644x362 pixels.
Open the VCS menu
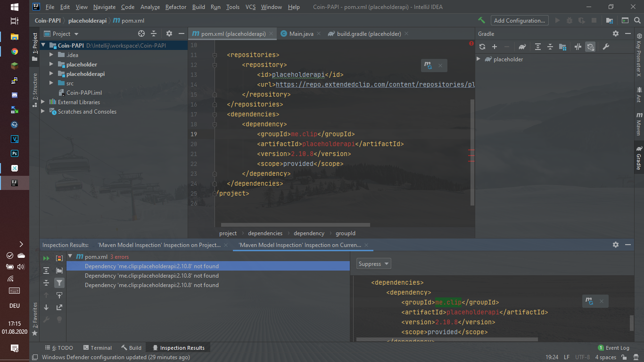point(250,7)
